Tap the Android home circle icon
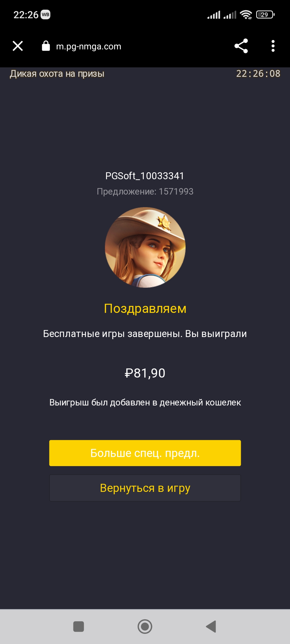This screenshot has height=644, width=290. [145, 627]
